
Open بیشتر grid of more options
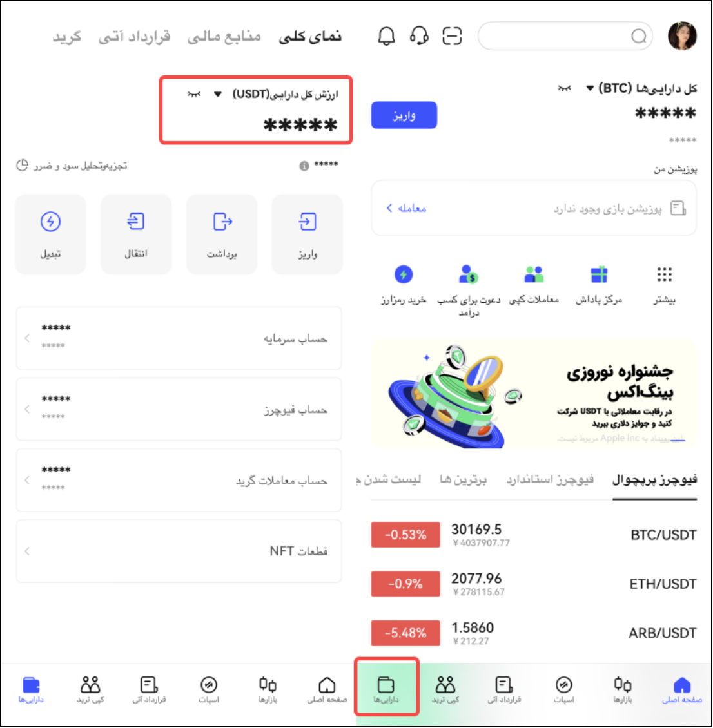(664, 274)
